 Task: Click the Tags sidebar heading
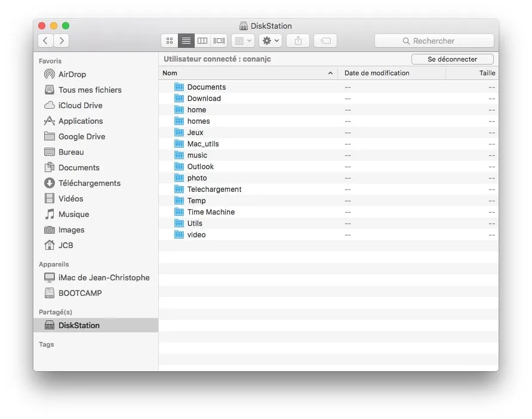point(46,344)
